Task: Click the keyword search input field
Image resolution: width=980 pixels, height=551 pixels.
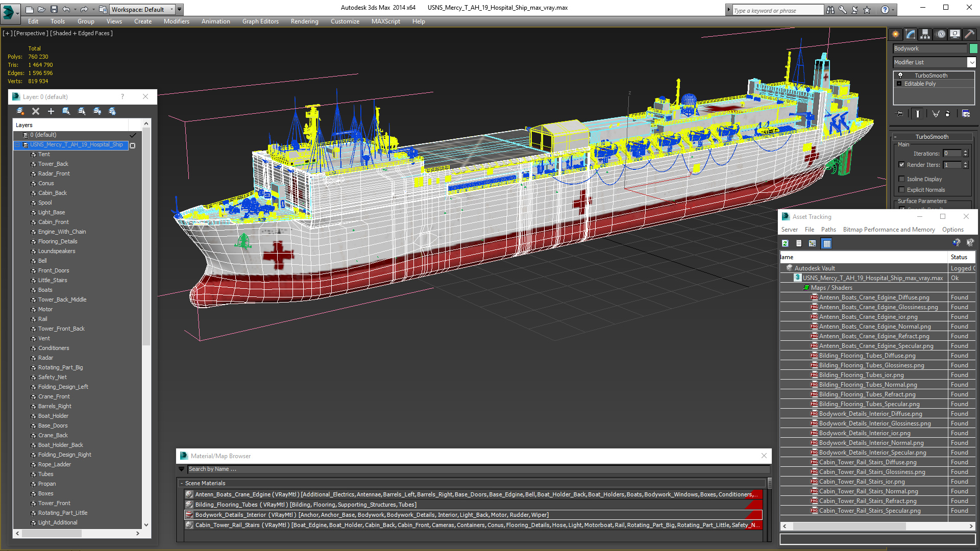Action: click(778, 10)
